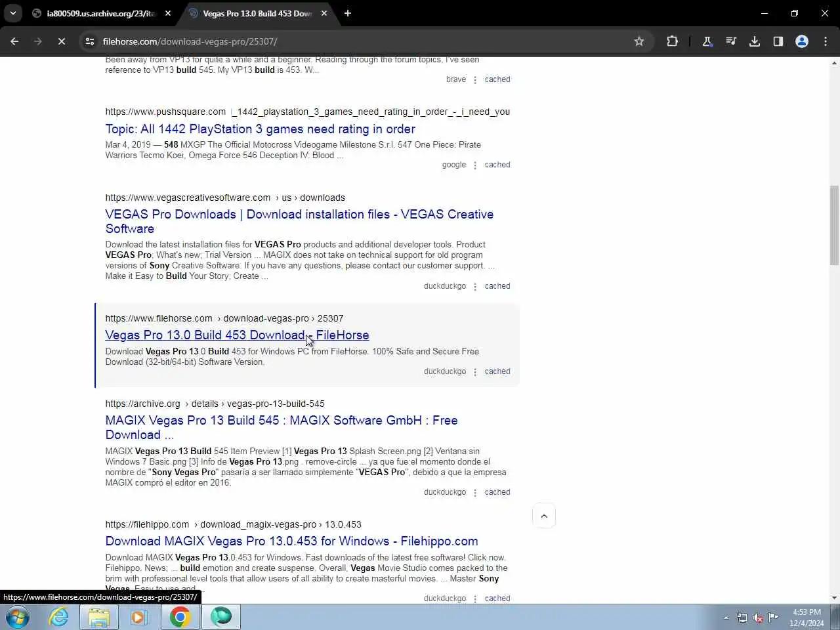The image size is (840, 630).
Task: Toggle the side panel icon
Action: tap(778, 41)
